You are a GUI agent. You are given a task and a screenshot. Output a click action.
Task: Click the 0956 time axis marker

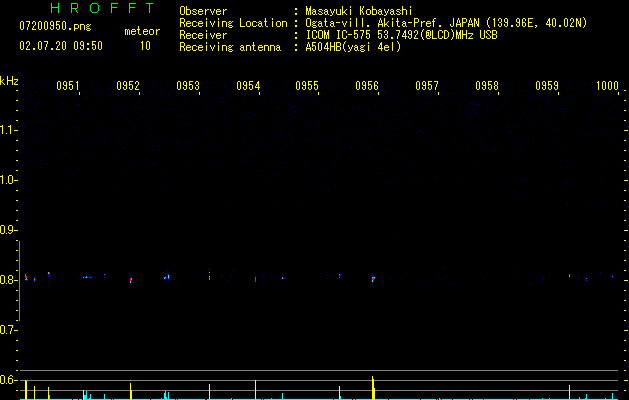367,86
